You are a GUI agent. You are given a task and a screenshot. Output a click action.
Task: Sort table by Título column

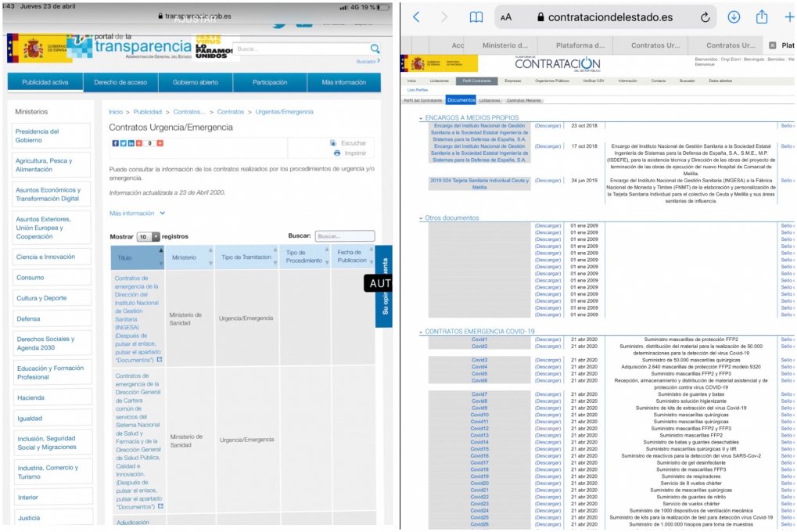137,257
